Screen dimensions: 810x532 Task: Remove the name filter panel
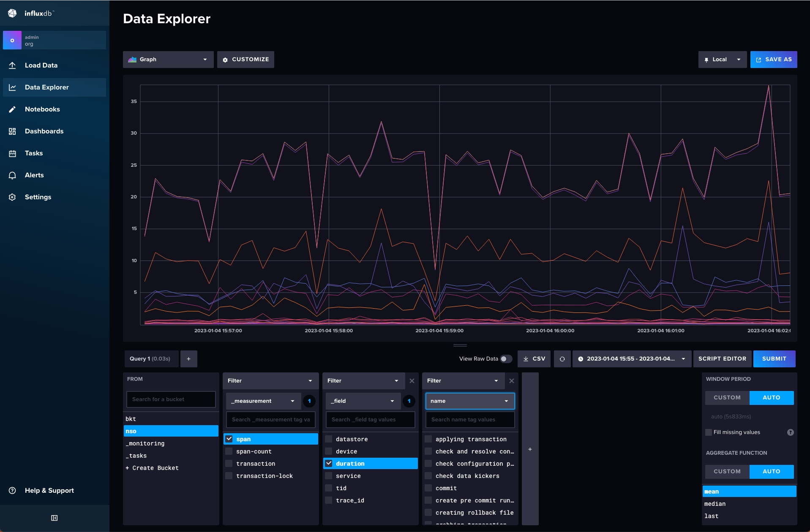point(511,381)
